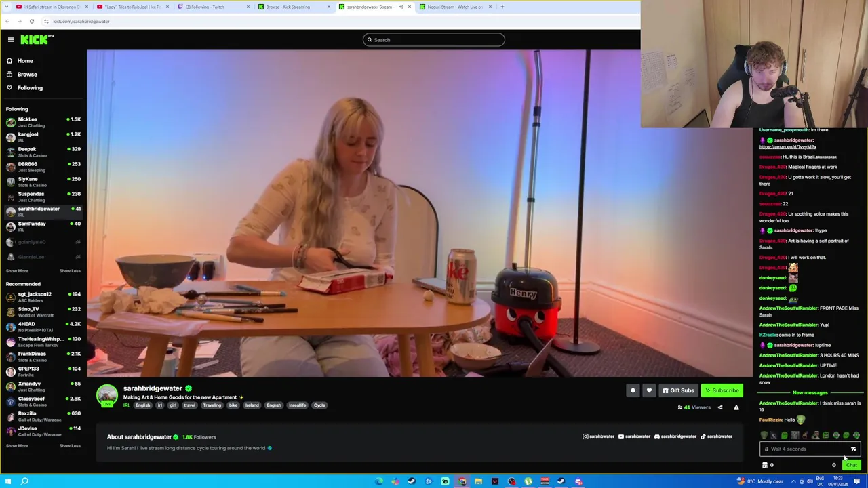The width and height of the screenshot is (868, 488).
Task: Open NickLee channel in Following list
Action: [x=43, y=122]
